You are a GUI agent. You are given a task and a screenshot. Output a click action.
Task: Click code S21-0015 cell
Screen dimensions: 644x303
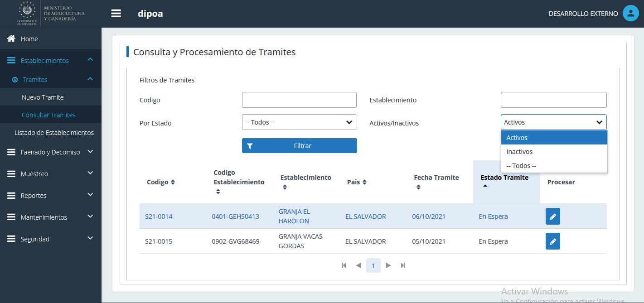(159, 241)
